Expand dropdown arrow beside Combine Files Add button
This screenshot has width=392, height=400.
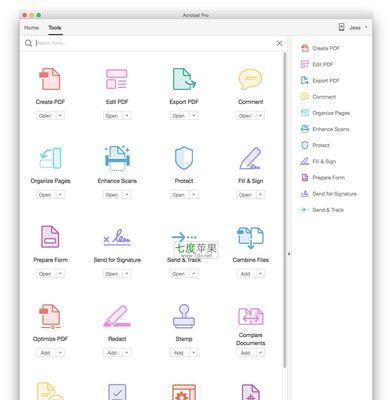(260, 274)
